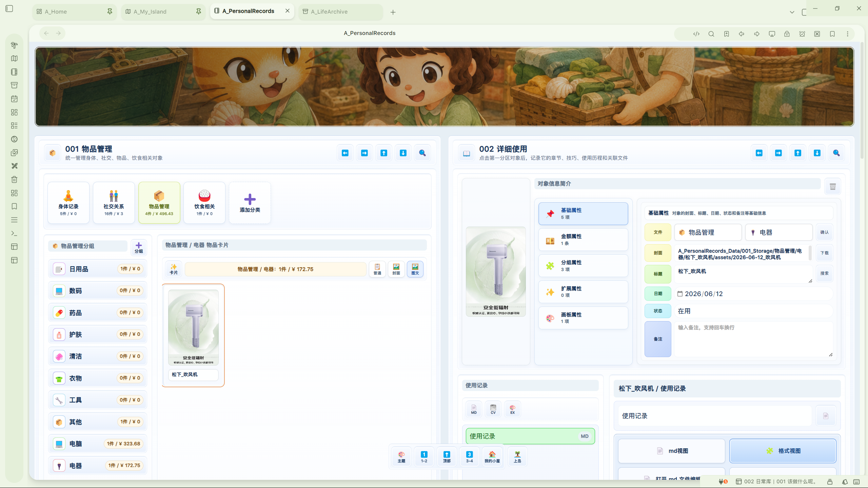Click the right edge vertical page scrollbar
The image size is (868, 488).
pos(863,100)
